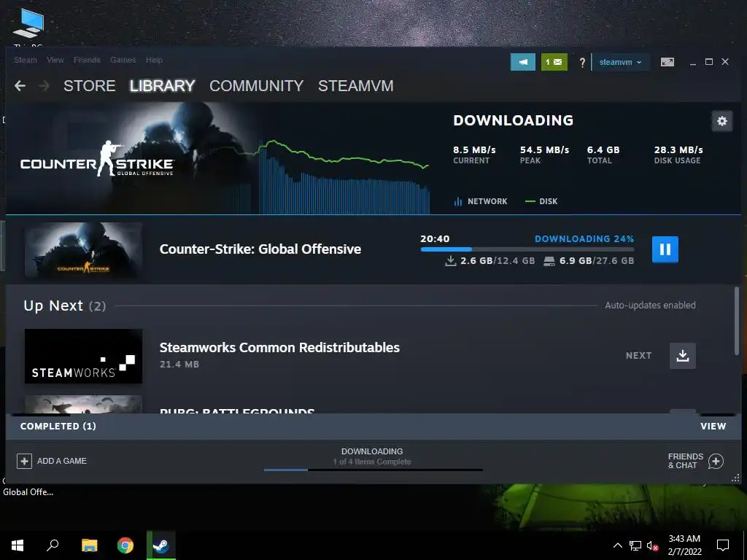This screenshot has height=560, width=747.
Task: Open the steamvm account dropdown
Action: (620, 62)
